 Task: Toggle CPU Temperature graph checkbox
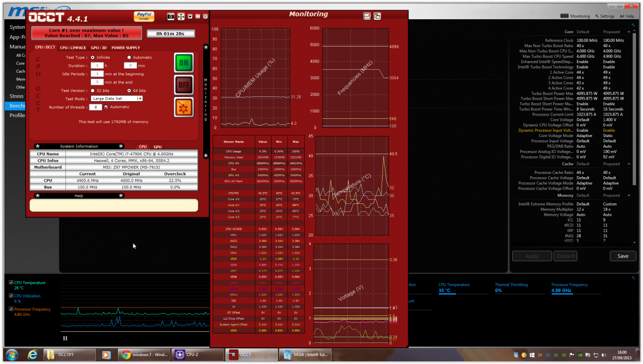(x=11, y=283)
